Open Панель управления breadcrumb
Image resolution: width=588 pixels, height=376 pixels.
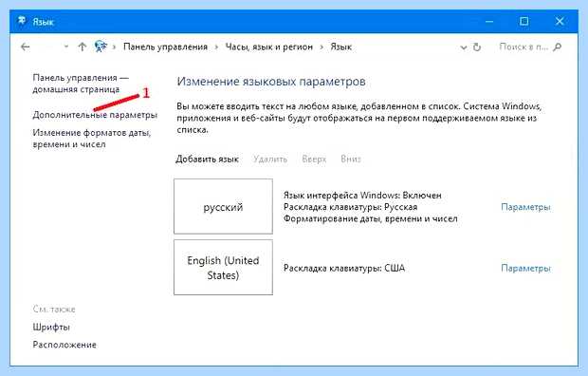pos(165,47)
